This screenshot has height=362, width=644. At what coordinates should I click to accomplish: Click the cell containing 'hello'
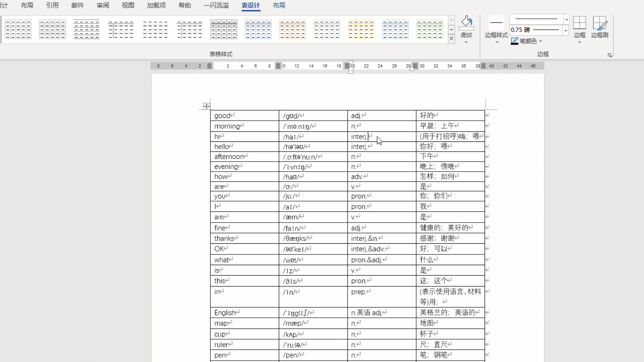[245, 146]
